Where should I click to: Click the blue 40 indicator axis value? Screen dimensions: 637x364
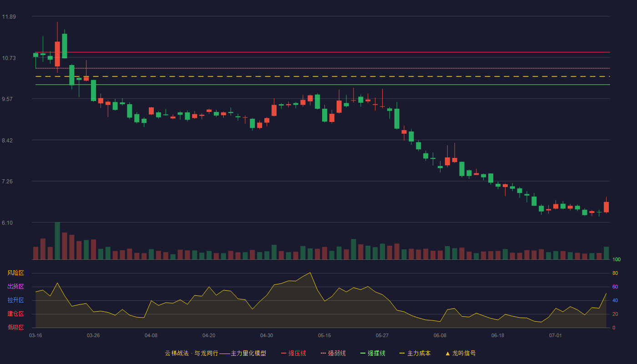pos(615,300)
